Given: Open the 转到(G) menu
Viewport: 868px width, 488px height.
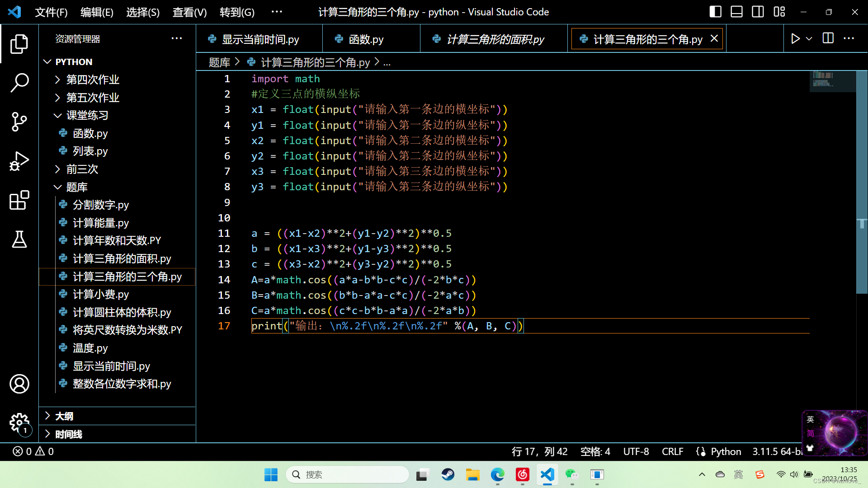Looking at the screenshot, I should (x=237, y=12).
